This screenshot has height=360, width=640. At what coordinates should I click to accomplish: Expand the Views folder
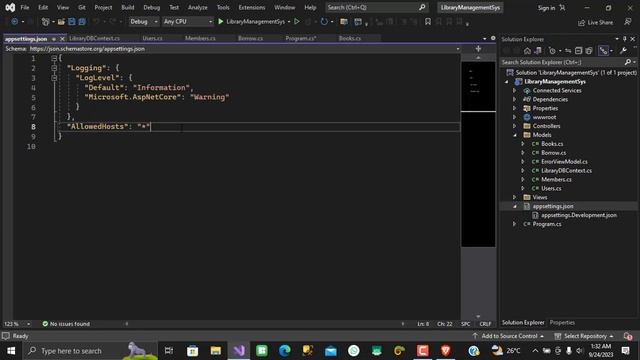click(514, 198)
